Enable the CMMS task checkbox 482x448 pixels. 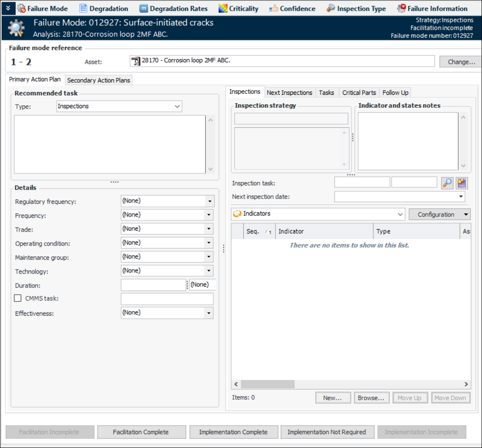(18, 298)
